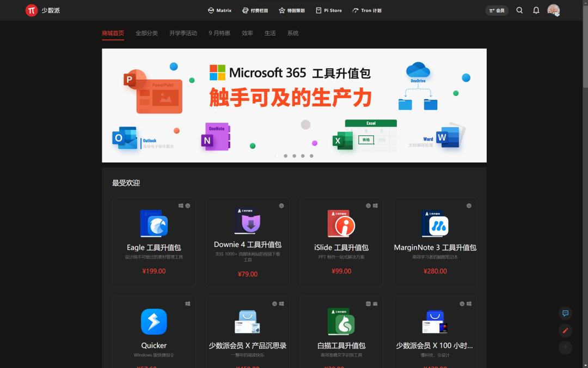Click the Microsoft 365 工具升值包 banner
Image resolution: width=588 pixels, height=368 pixels.
coord(294,105)
